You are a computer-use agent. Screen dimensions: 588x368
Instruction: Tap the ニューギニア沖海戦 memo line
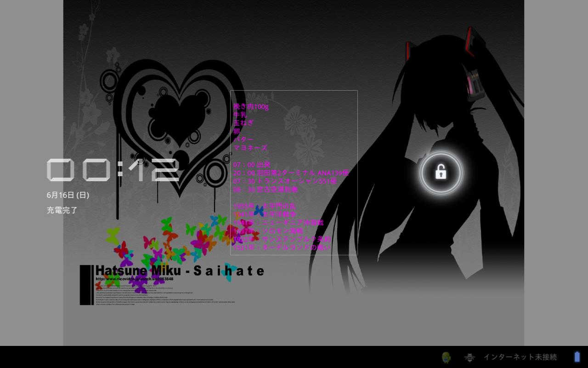[278, 223]
